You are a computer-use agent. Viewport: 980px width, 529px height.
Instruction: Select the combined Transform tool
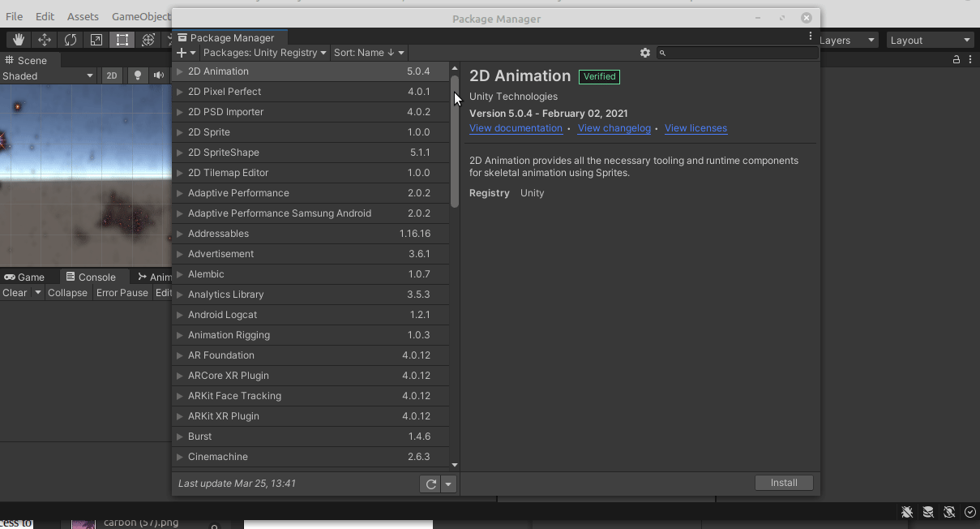148,40
